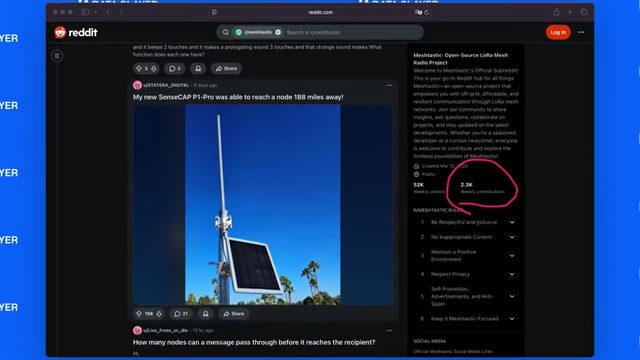Click the '52K' weekly visitors stat
This screenshot has height=360, width=640.
(418, 185)
